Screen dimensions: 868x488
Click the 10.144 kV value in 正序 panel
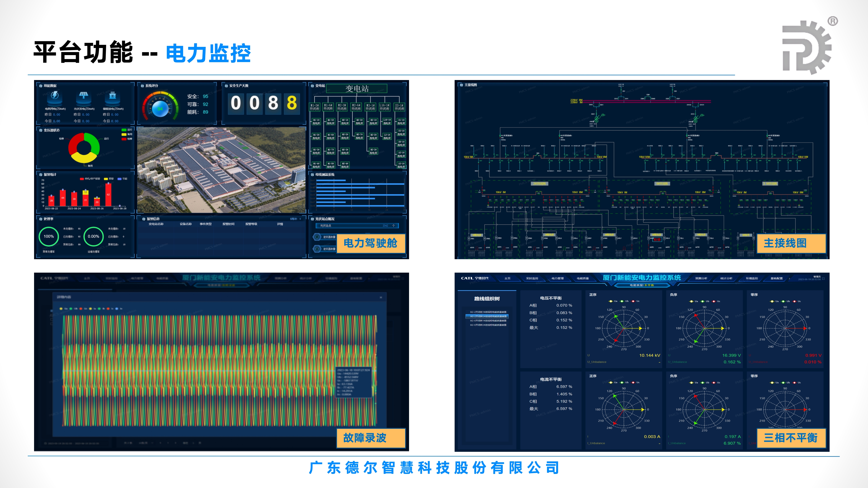pos(650,355)
